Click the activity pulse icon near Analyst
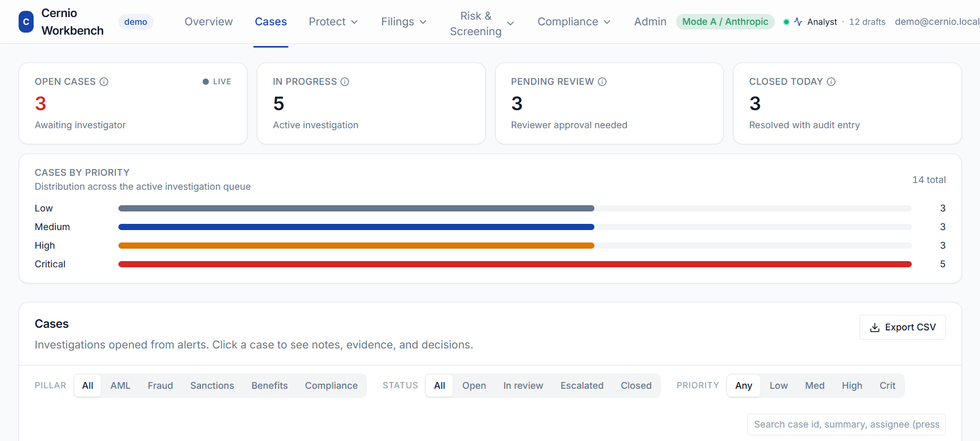Image resolution: width=980 pixels, height=441 pixels. [x=798, y=22]
